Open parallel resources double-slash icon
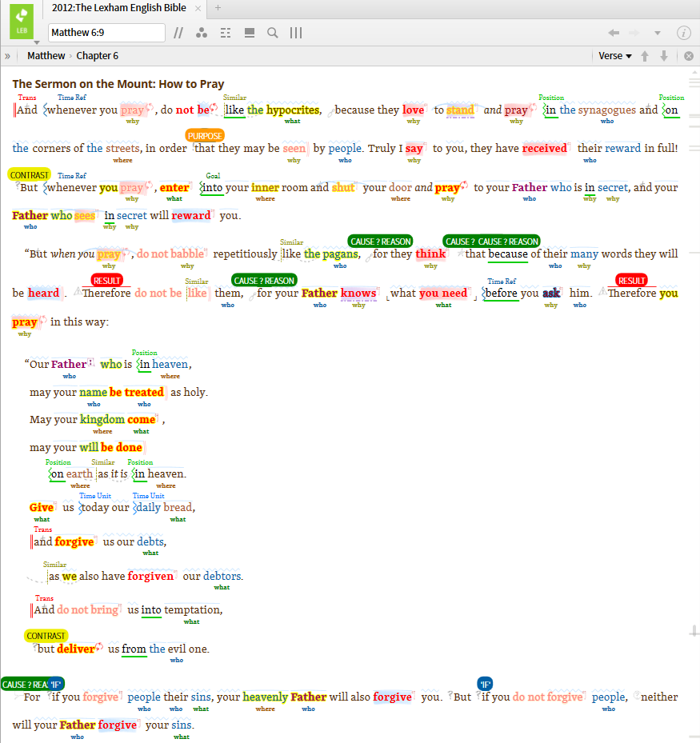 coord(178,33)
